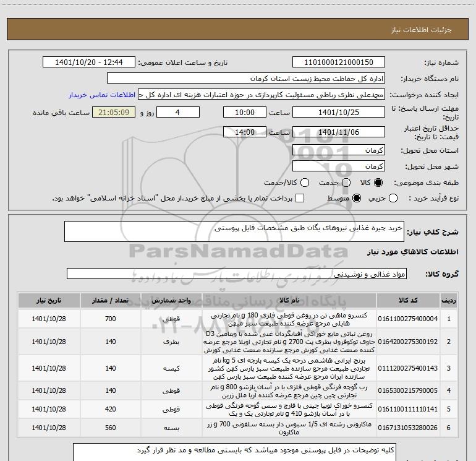This screenshot has width=476, height=461.
Task: Click the کد کالا column header
Action: coord(408,300)
